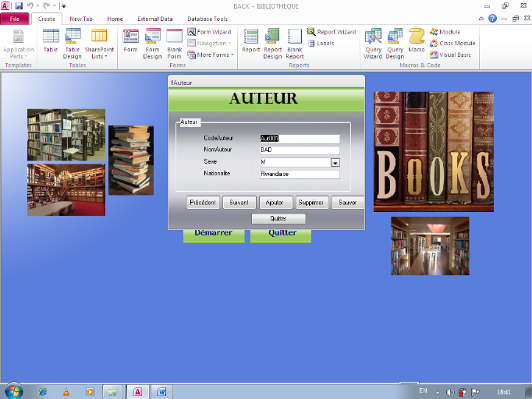Click the green Quitter button behind the form
Viewport: 532px width, 399px height.
[x=281, y=235]
